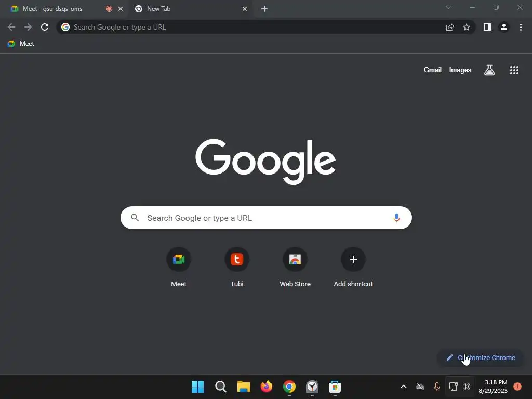Viewport: 532px width, 399px height.
Task: Open Microsoft Store from the taskbar
Action: click(x=335, y=387)
